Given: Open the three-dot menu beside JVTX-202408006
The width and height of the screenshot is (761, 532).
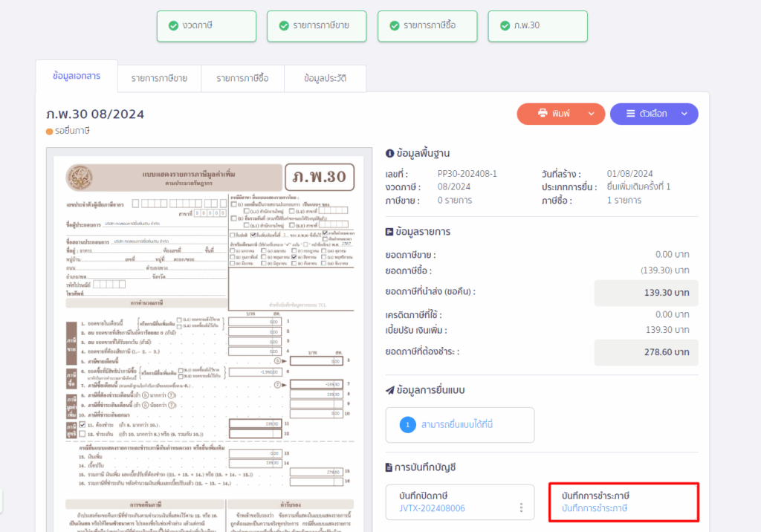Looking at the screenshot, I should coord(522,507).
